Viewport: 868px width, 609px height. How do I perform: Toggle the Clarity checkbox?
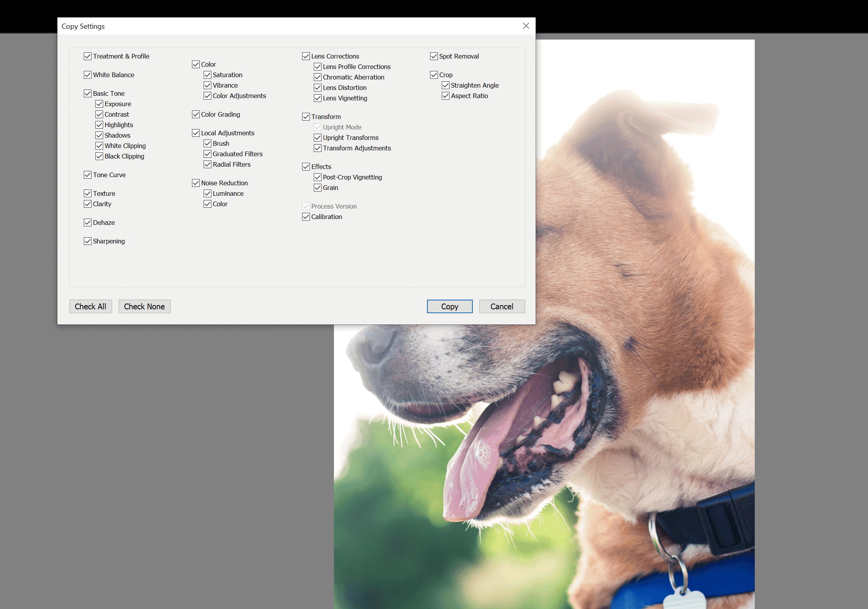pyautogui.click(x=88, y=204)
